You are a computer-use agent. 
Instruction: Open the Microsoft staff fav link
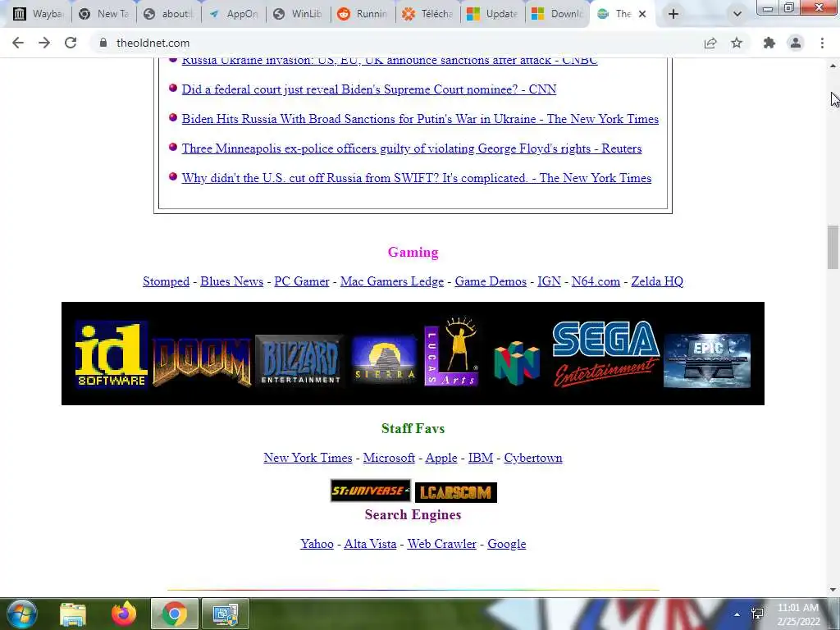click(389, 458)
